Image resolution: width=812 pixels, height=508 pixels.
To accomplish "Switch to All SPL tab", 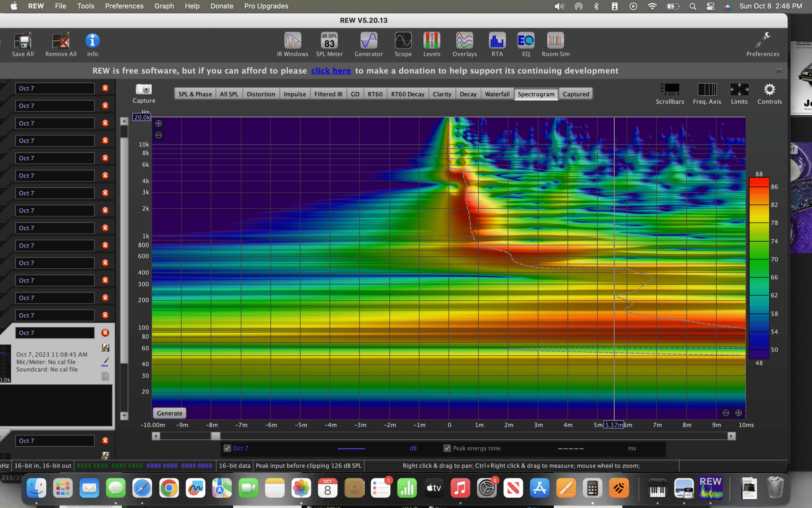I will (x=229, y=94).
